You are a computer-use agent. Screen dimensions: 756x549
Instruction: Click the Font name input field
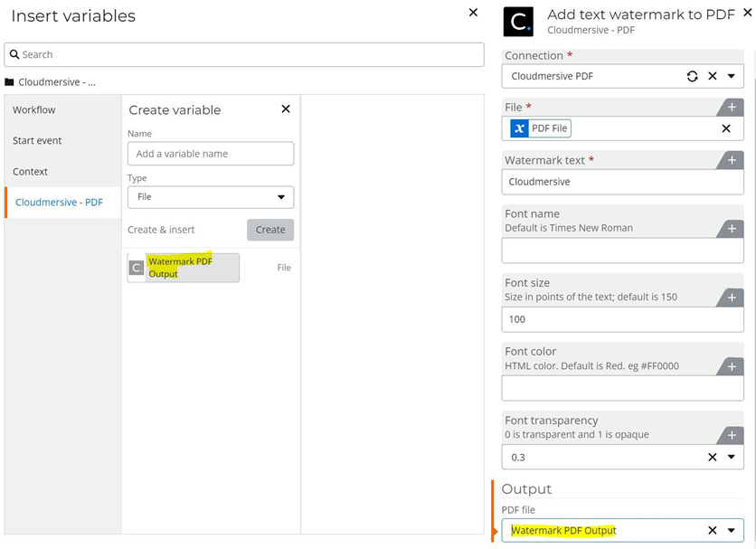click(x=622, y=251)
